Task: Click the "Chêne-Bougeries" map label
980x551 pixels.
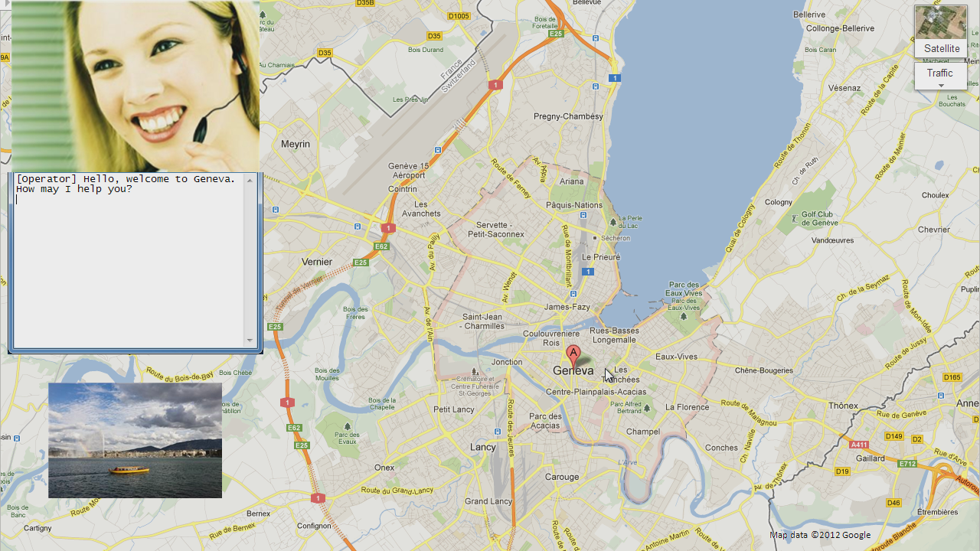Action: (x=764, y=370)
